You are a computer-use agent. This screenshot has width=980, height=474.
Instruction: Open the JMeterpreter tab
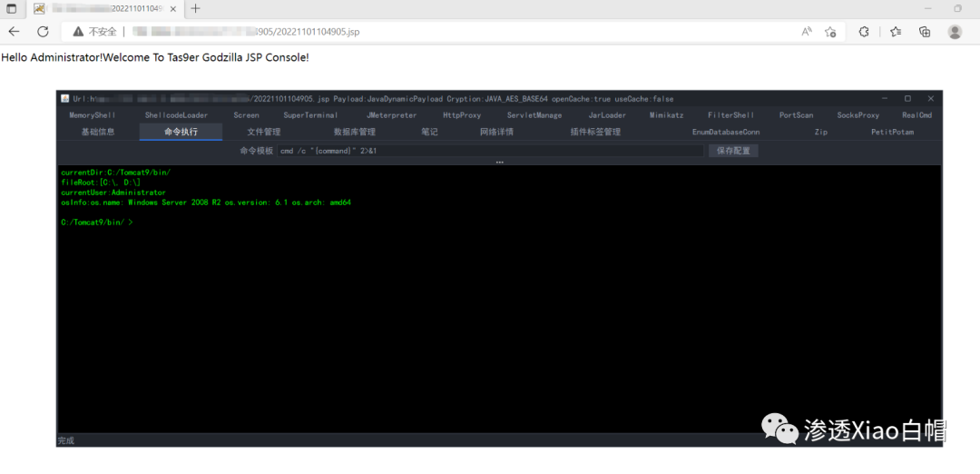tap(392, 115)
